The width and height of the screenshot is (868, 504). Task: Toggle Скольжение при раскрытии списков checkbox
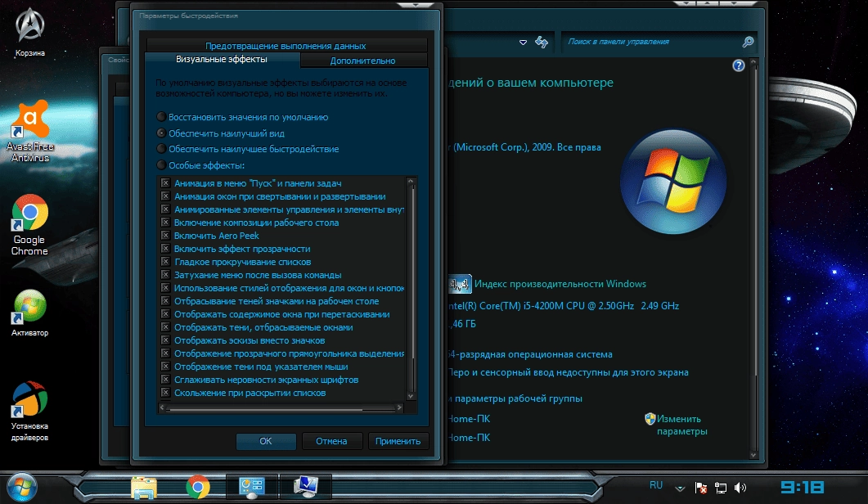coord(165,393)
